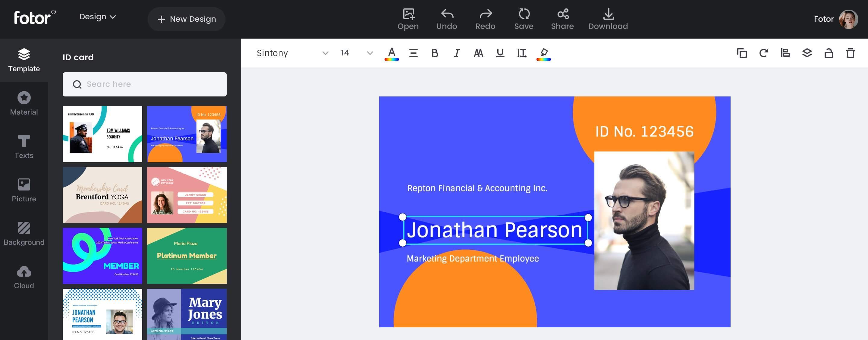Unlock the selected element
Image resolution: width=868 pixels, height=340 pixels.
[829, 53]
